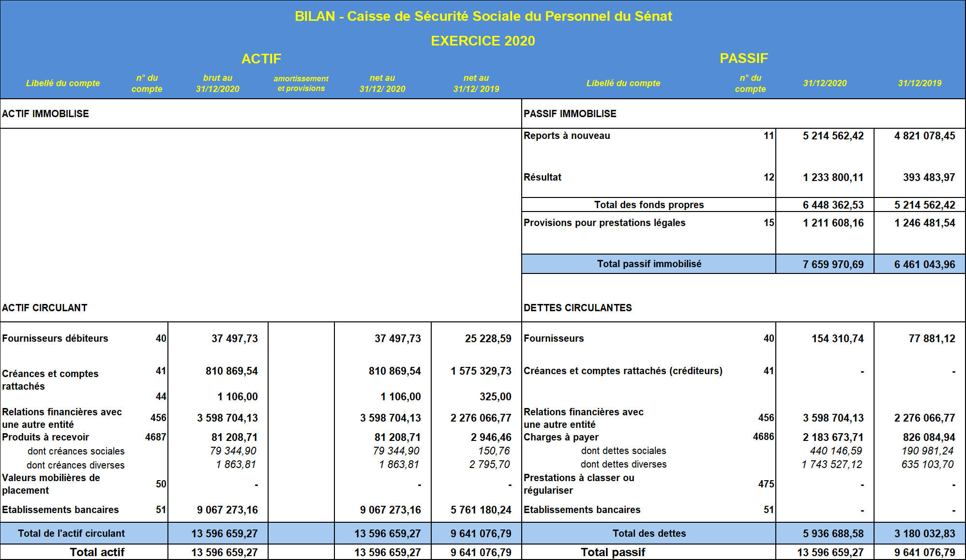Click the Résultat 2020 value 1 233 800,11

click(833, 178)
